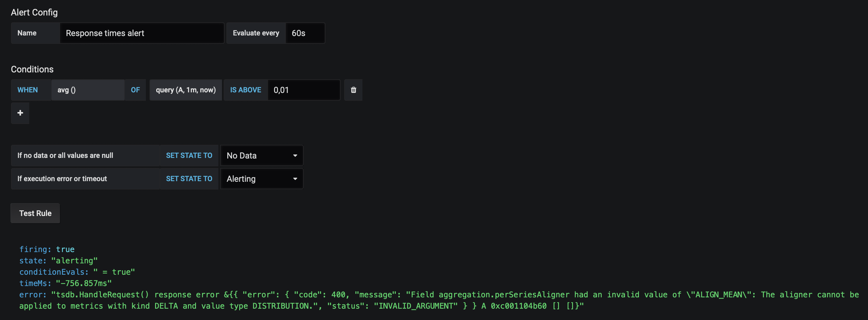Edit the alert name Response times alert
The height and width of the screenshot is (320, 868).
(141, 33)
